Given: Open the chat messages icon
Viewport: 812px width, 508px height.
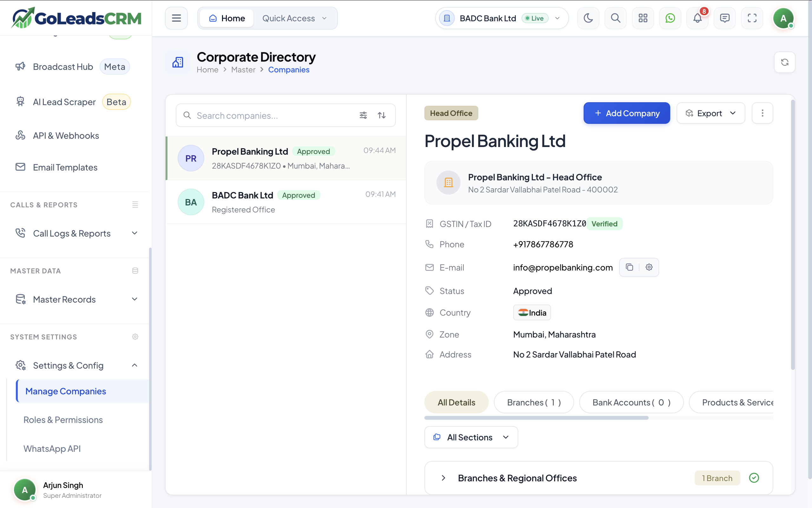Looking at the screenshot, I should pyautogui.click(x=725, y=18).
